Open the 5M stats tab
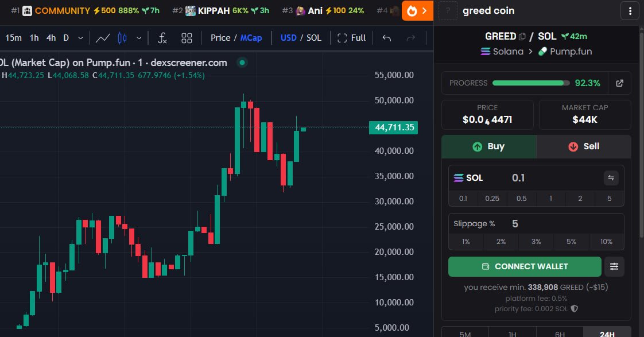The image size is (644, 337). [x=465, y=333]
